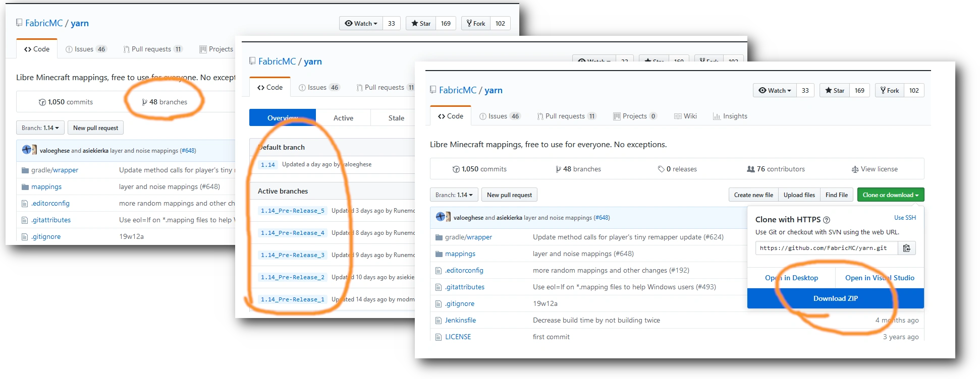
Task: Click the commit author avatar in the back-left window
Action: 29,150
